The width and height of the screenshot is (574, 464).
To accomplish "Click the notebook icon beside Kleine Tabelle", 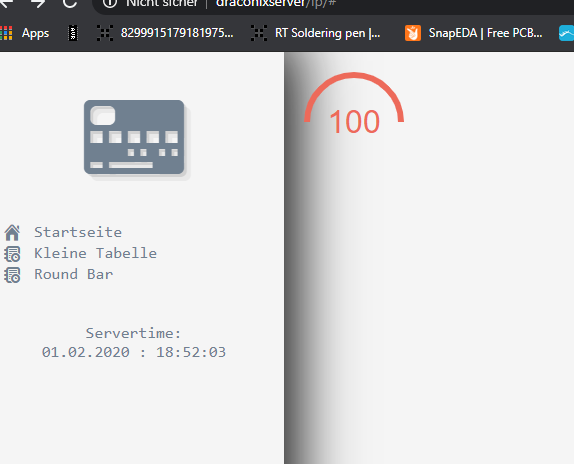I will click(12, 254).
